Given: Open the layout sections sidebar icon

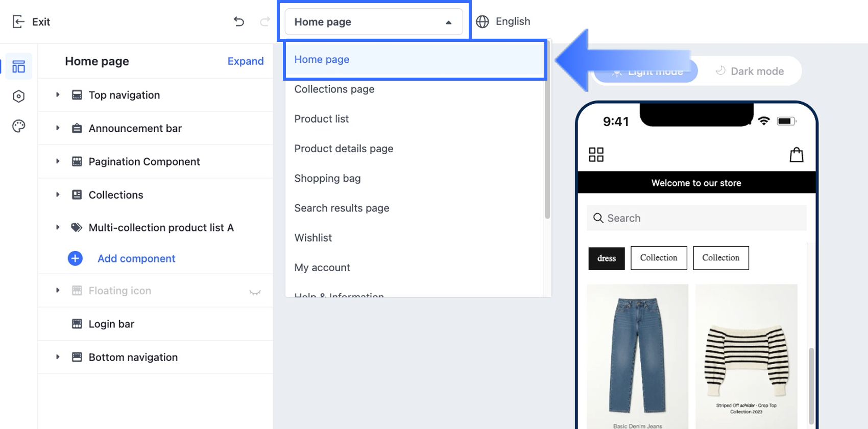Looking at the screenshot, I should [x=19, y=66].
